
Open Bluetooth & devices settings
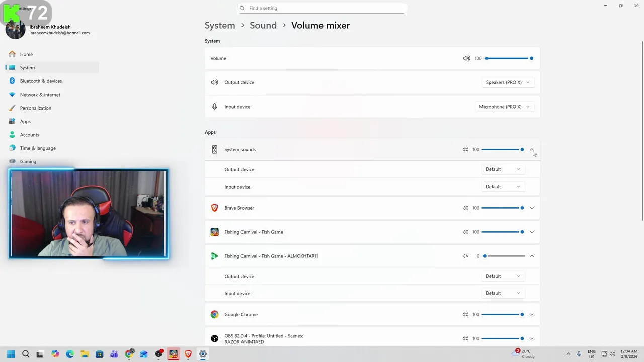pos(52,81)
